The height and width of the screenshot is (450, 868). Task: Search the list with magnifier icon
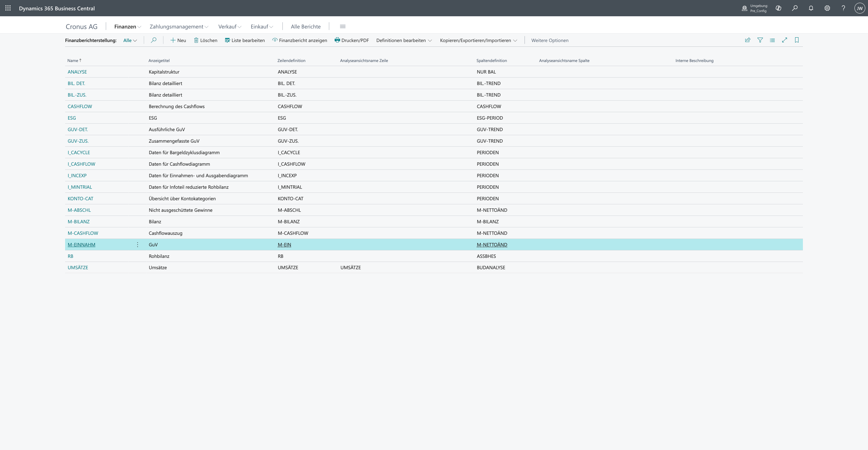pos(154,40)
